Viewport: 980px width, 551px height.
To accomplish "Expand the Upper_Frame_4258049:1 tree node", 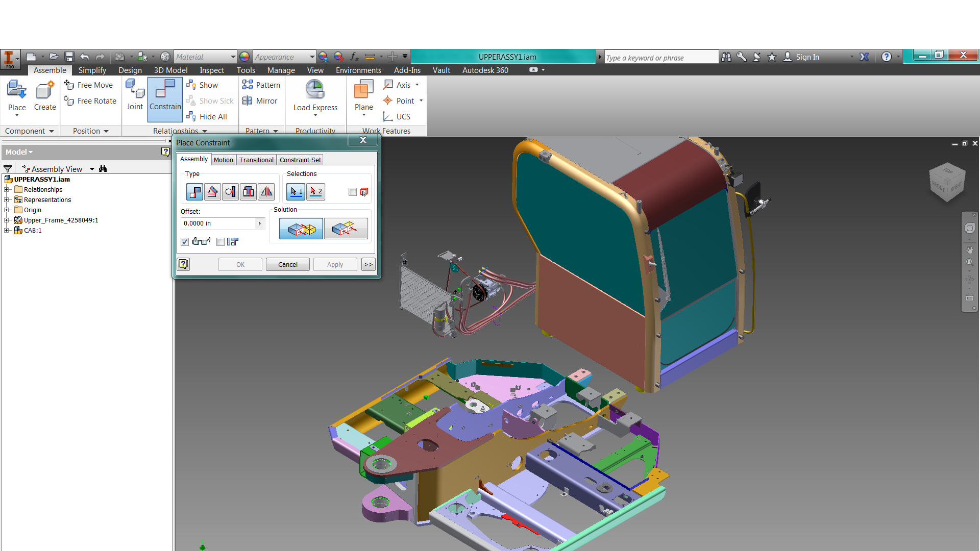I will point(7,220).
